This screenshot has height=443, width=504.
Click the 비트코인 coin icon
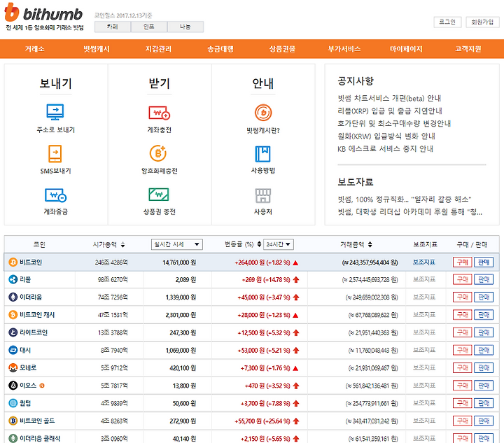tap(13, 262)
